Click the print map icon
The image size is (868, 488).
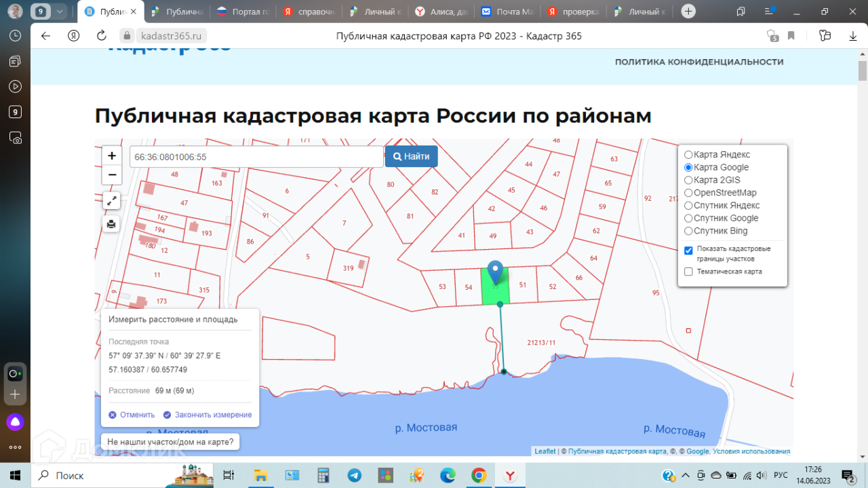pos(112,223)
